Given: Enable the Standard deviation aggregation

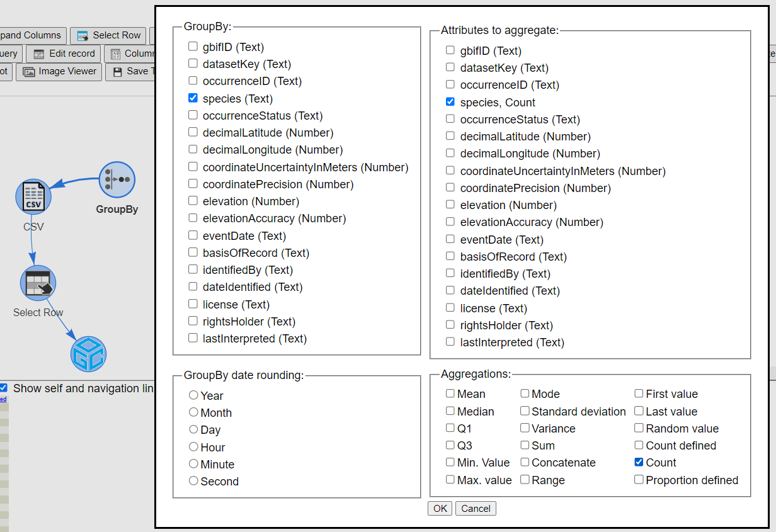Looking at the screenshot, I should coord(525,411).
